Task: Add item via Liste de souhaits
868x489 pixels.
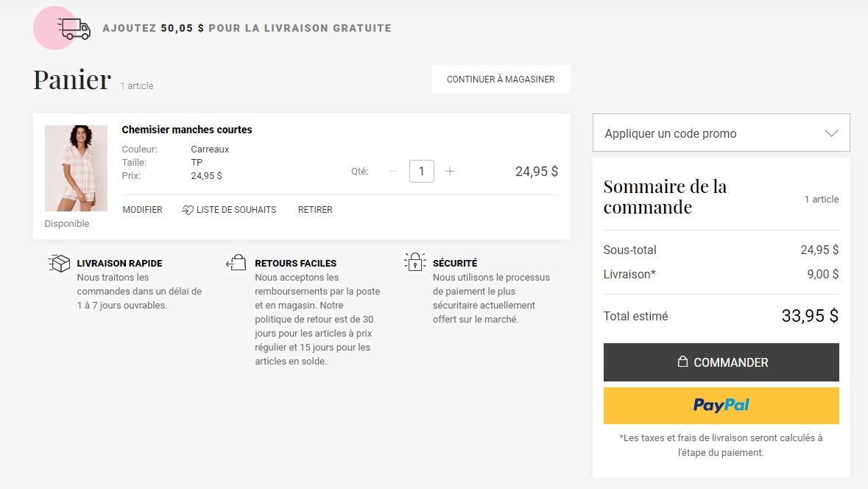Action: point(229,210)
